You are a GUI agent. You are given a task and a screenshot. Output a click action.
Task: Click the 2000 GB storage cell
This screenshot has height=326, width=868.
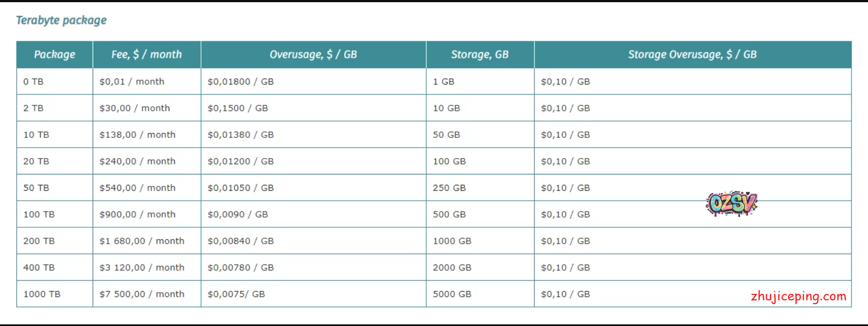coord(452,268)
